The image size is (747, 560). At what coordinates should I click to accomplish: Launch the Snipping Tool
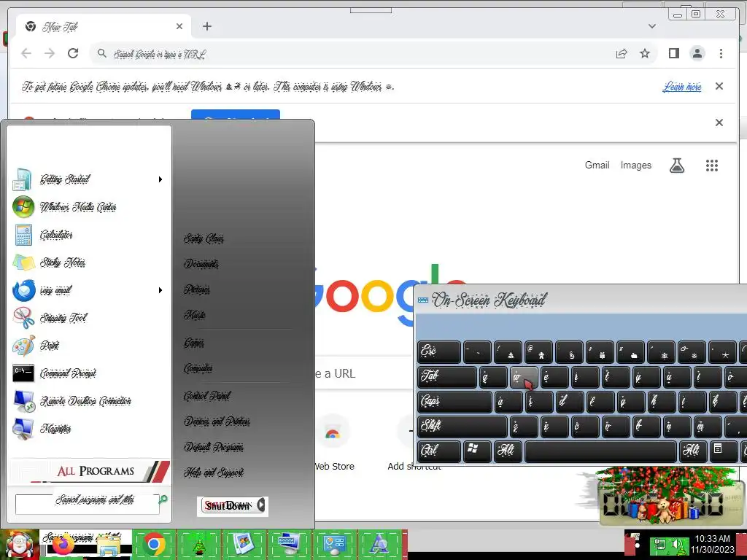coord(88,318)
